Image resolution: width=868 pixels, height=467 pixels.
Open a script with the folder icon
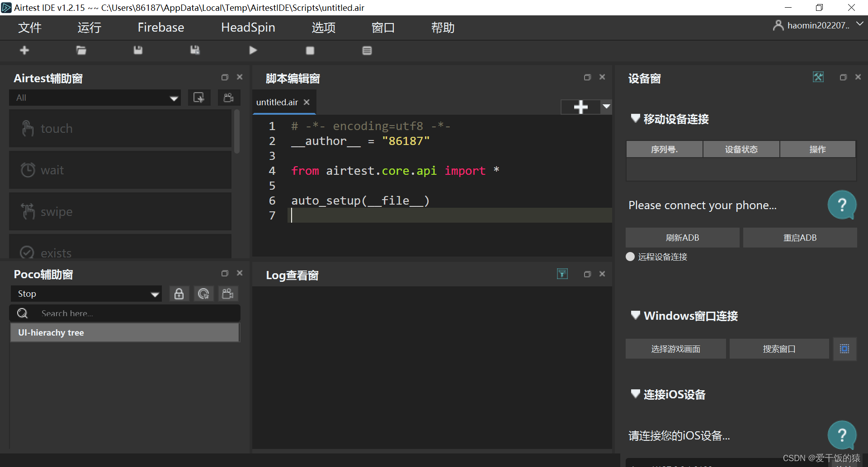point(81,50)
